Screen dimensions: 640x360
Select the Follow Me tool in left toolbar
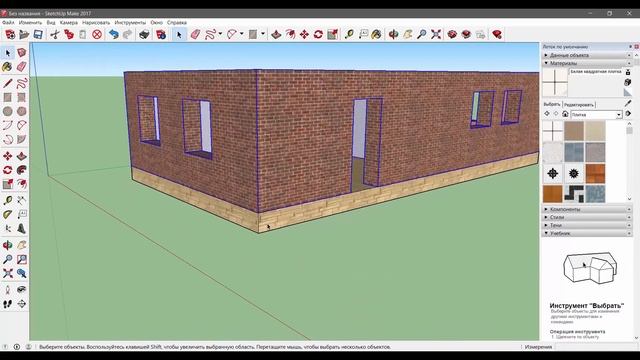point(22,170)
